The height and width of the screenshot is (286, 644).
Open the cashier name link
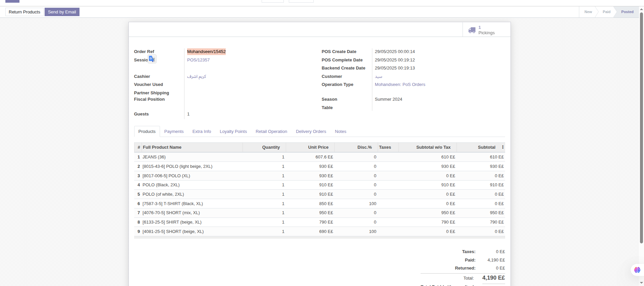(197, 77)
